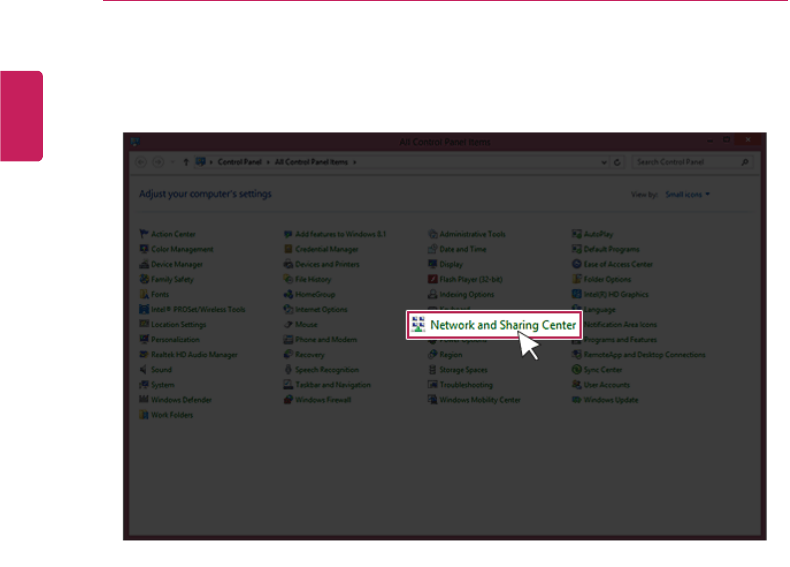Click the Ease of Access Center icon
The image size is (790, 567).
pos(577,264)
